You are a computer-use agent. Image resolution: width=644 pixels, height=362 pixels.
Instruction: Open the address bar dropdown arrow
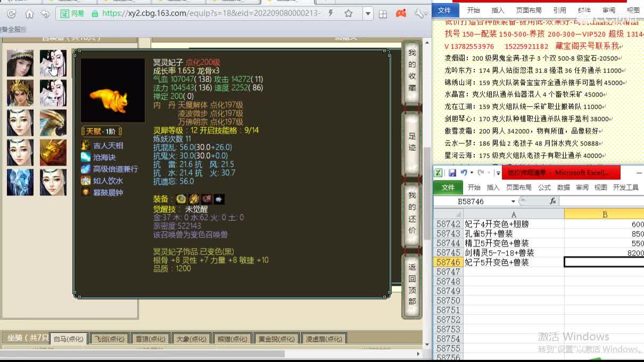pyautogui.click(x=368, y=14)
